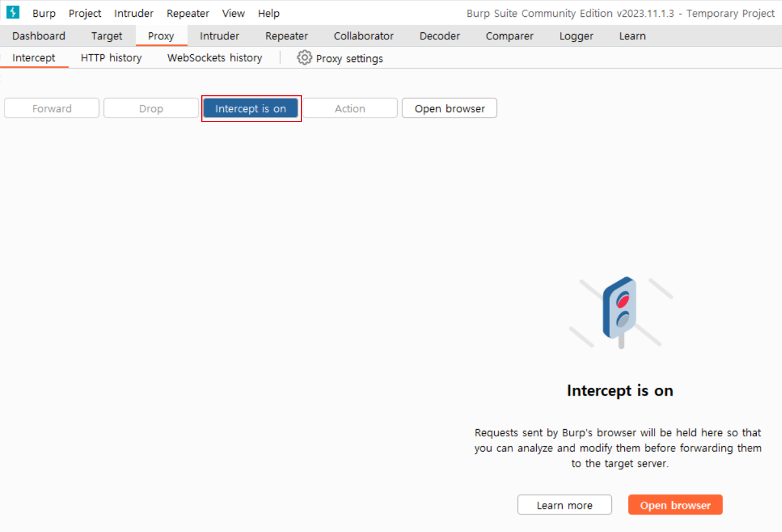Switch to the Repeater tab
The image size is (782, 532).
pyautogui.click(x=287, y=36)
